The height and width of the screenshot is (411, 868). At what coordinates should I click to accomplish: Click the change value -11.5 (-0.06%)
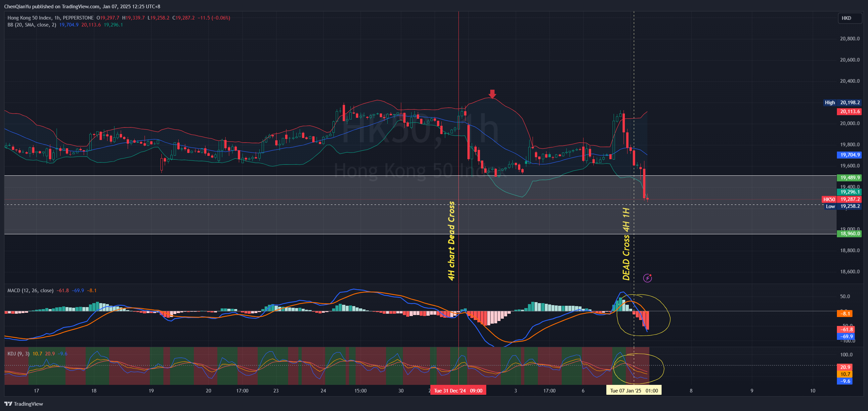point(214,18)
